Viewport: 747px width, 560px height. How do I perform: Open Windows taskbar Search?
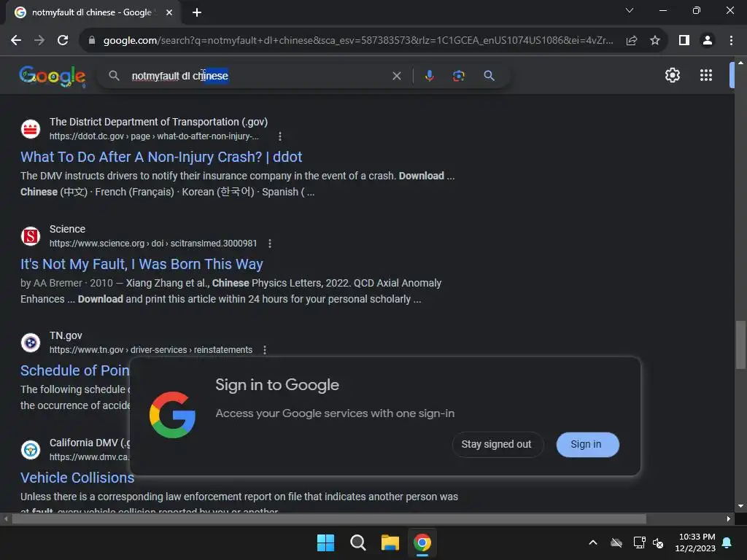pyautogui.click(x=357, y=542)
